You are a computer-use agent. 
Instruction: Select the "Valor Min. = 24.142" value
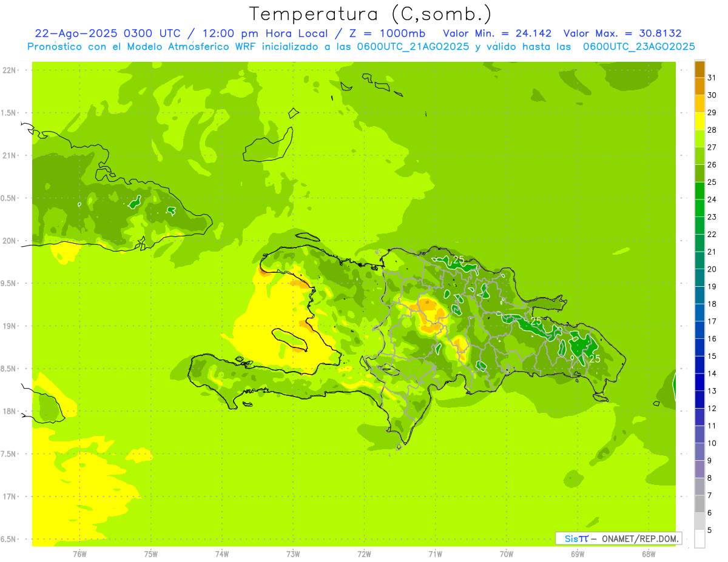(x=497, y=33)
